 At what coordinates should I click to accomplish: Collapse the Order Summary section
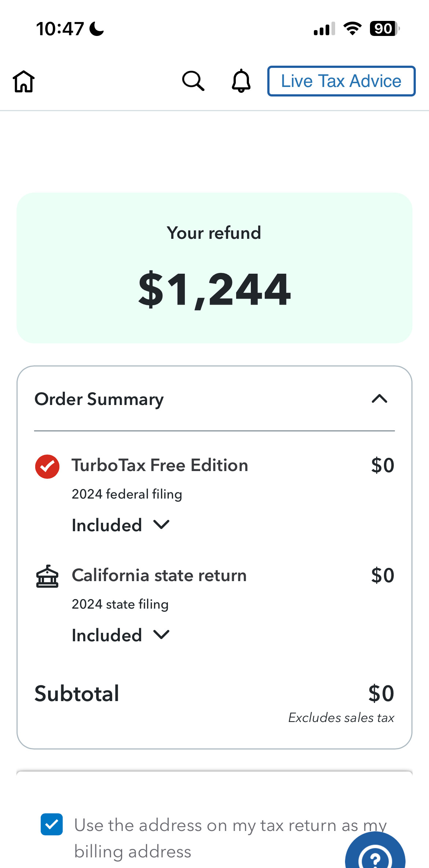pos(379,399)
